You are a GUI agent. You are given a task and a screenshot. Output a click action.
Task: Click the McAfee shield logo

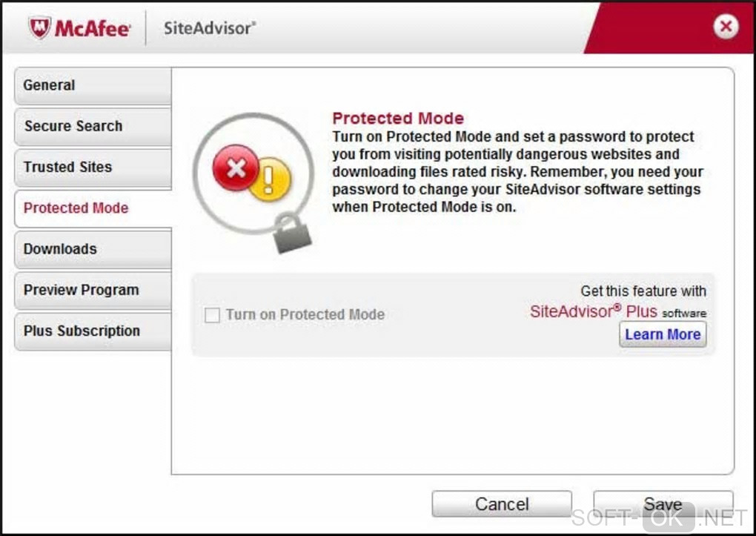click(41, 28)
